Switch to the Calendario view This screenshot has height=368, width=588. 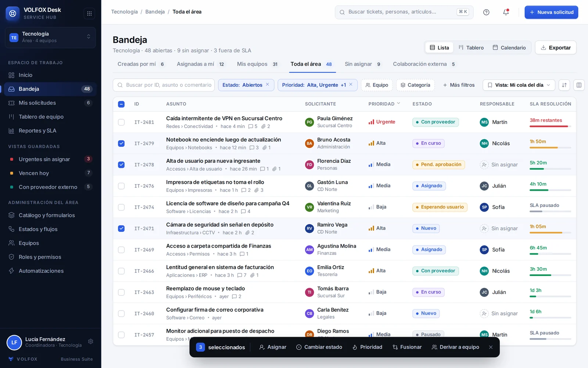509,47
